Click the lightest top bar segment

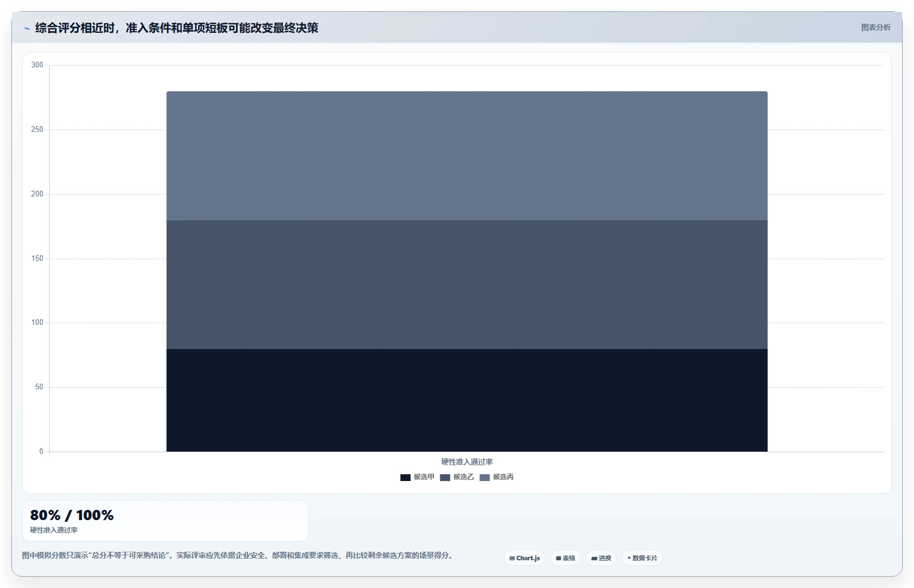point(467,156)
